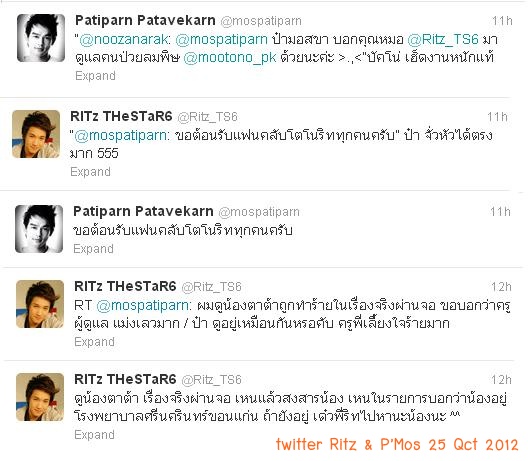Viewport: 528px width, 461px height.
Task: Expand RITz tweet ending with 555
Action: pos(90,172)
